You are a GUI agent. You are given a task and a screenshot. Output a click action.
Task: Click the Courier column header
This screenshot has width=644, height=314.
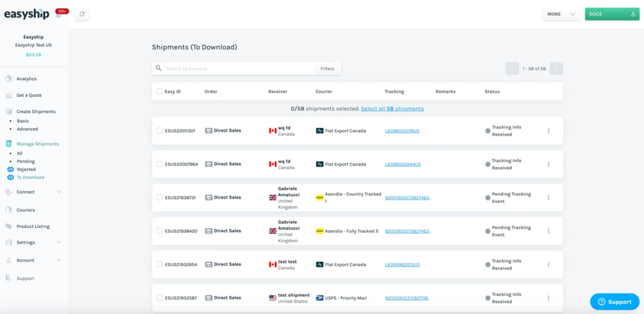click(x=324, y=92)
